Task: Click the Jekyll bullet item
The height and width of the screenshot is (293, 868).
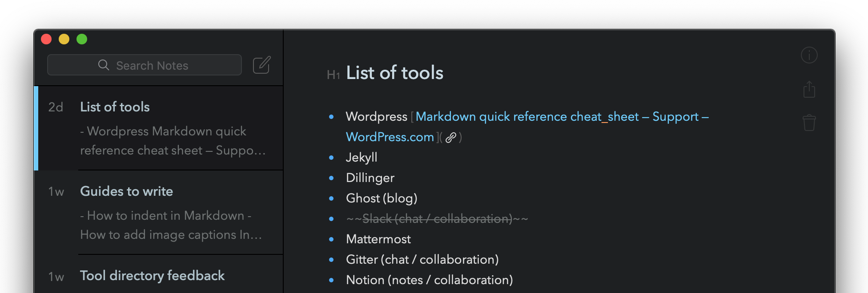Action: [x=362, y=158]
